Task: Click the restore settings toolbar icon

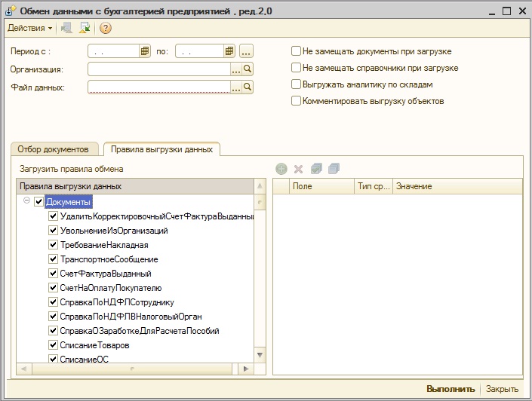Action: pyautogui.click(x=84, y=28)
